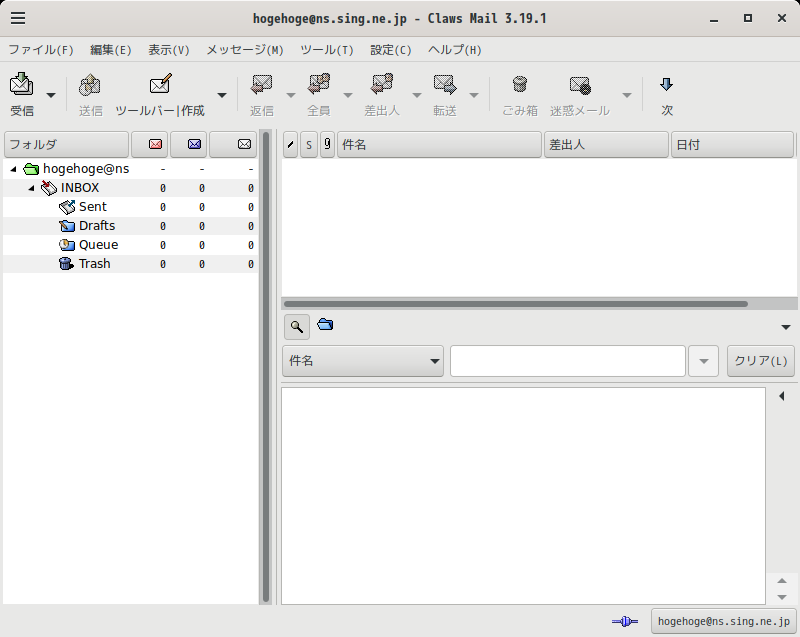Open the 編集(E) menu
The height and width of the screenshot is (637, 800).
pyautogui.click(x=111, y=50)
